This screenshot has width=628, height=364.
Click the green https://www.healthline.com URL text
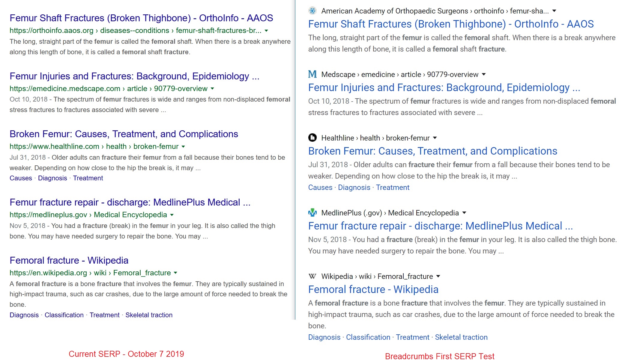point(54,146)
